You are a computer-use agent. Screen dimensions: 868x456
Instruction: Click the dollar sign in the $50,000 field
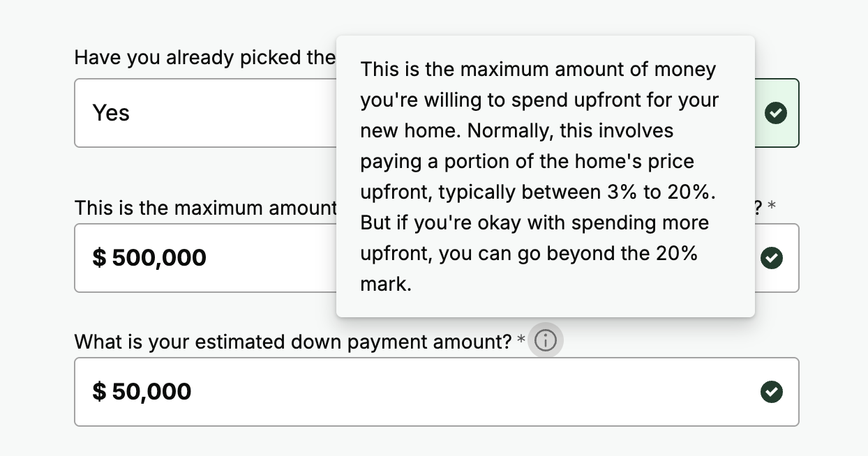99,392
